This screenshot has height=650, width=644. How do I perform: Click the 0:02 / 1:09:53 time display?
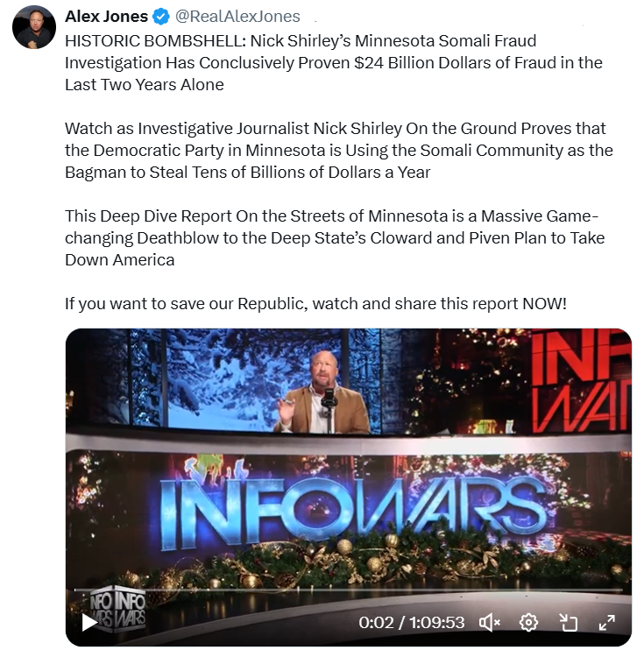click(x=411, y=623)
